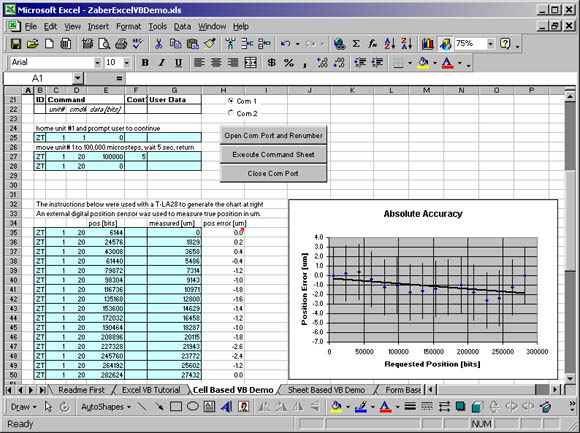Center align the cell contents

[216, 63]
